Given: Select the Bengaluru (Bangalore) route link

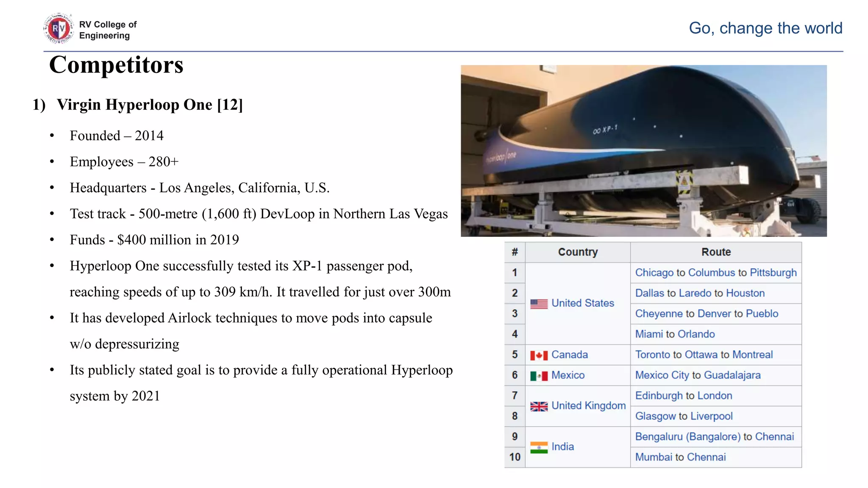Looking at the screenshot, I should [687, 437].
